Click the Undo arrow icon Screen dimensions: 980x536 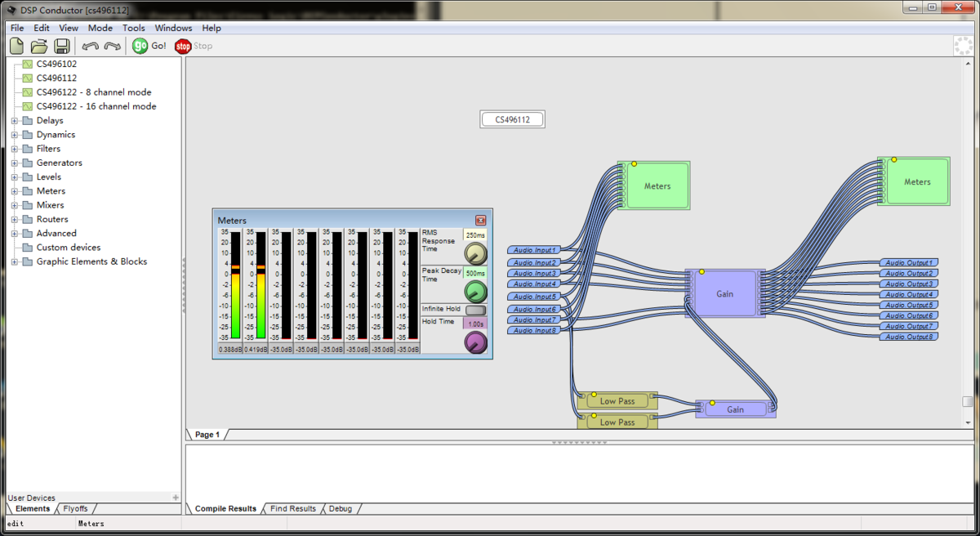tap(90, 46)
